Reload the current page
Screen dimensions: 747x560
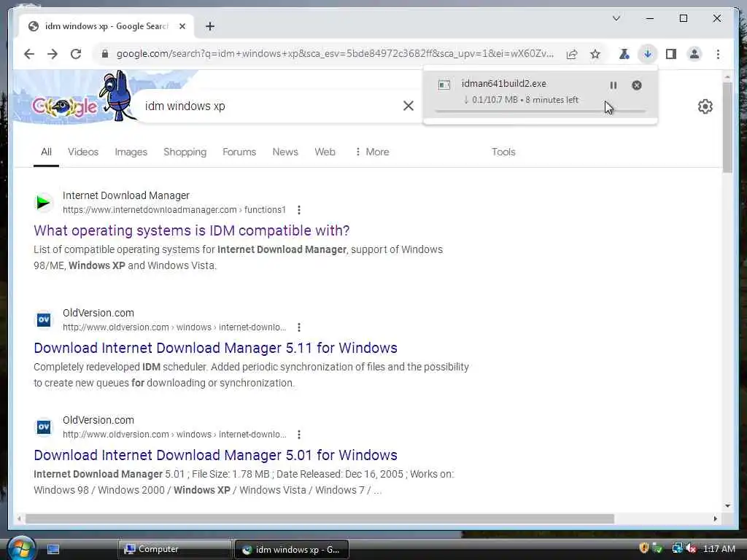tap(76, 54)
